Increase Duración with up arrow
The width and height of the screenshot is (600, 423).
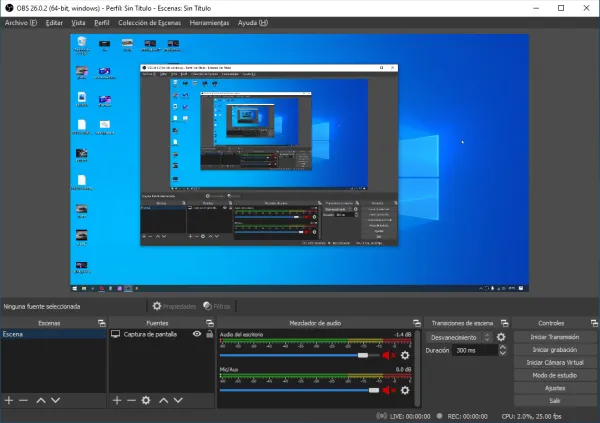502,348
